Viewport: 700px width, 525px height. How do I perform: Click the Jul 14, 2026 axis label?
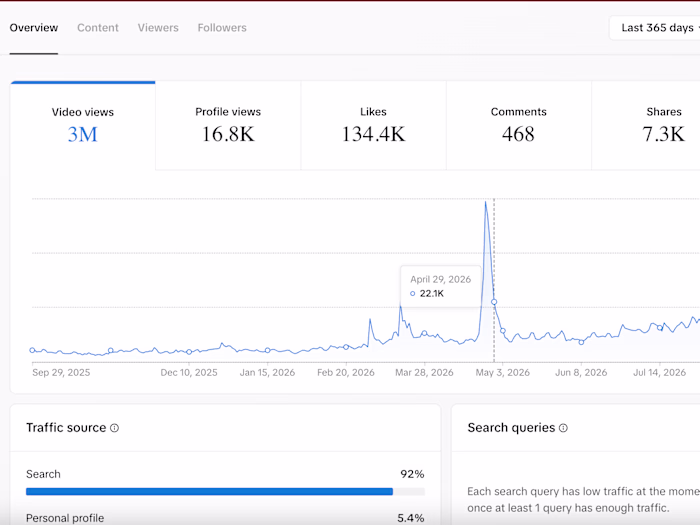(659, 372)
